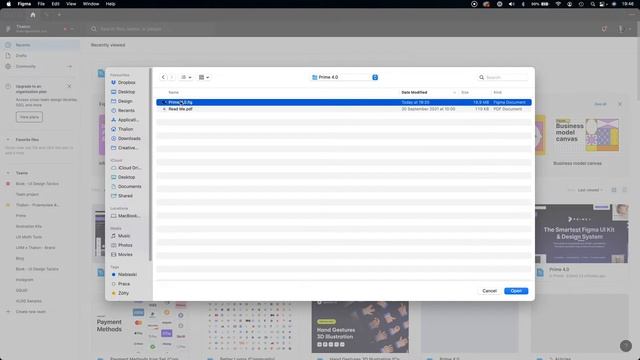Select the Prime 4.0.fig file row

pyautogui.click(x=344, y=102)
